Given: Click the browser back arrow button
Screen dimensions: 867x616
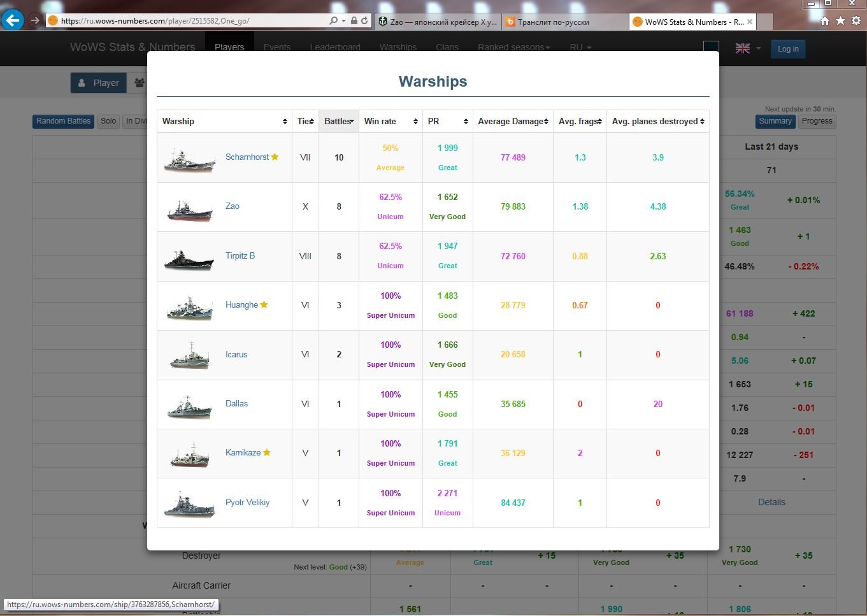Looking at the screenshot, I should coord(12,20).
